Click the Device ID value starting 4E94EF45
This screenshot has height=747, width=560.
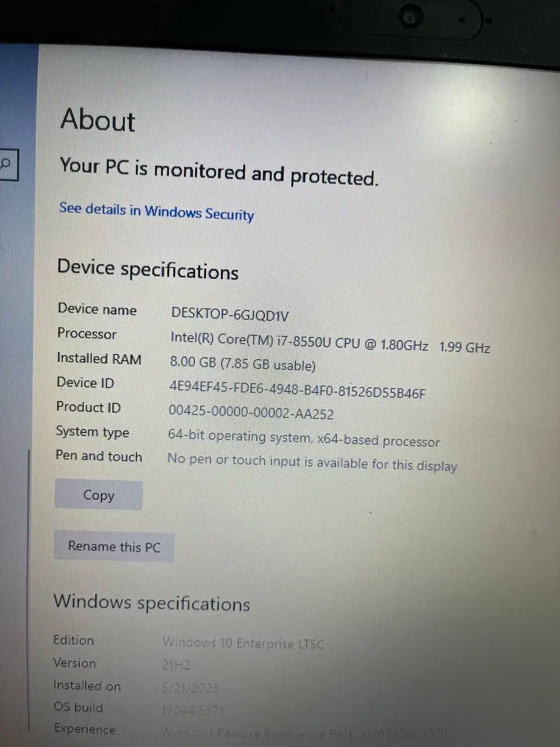297,390
